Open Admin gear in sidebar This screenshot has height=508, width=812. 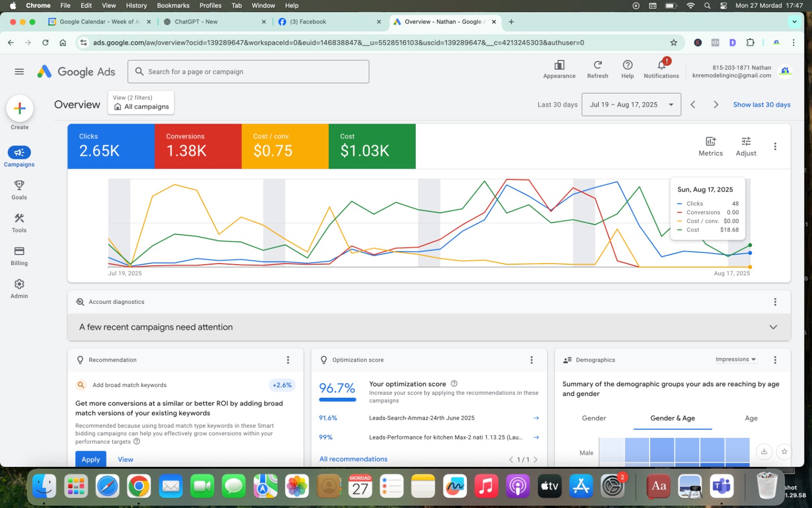(19, 284)
